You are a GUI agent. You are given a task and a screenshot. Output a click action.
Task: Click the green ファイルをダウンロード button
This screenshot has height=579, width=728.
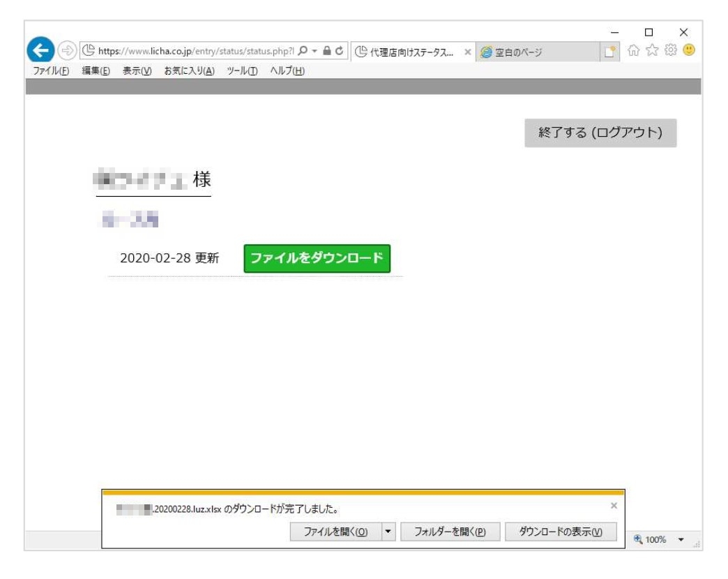point(317,258)
